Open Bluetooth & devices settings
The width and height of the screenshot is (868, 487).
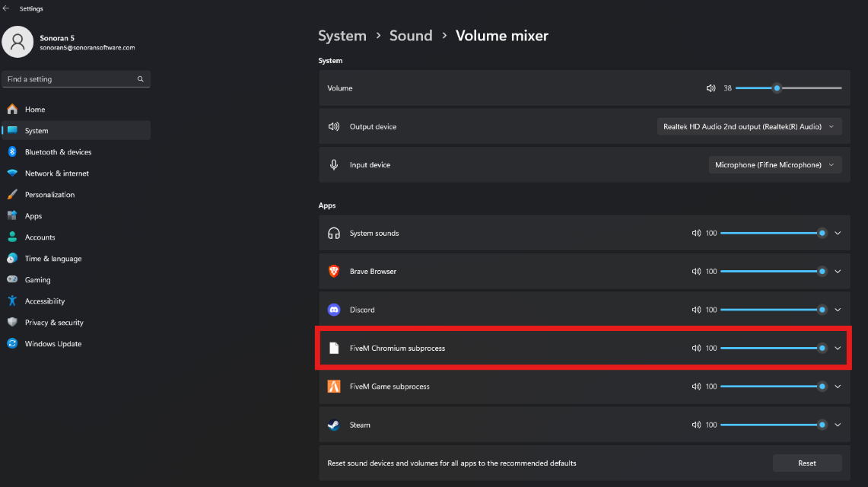pos(76,151)
